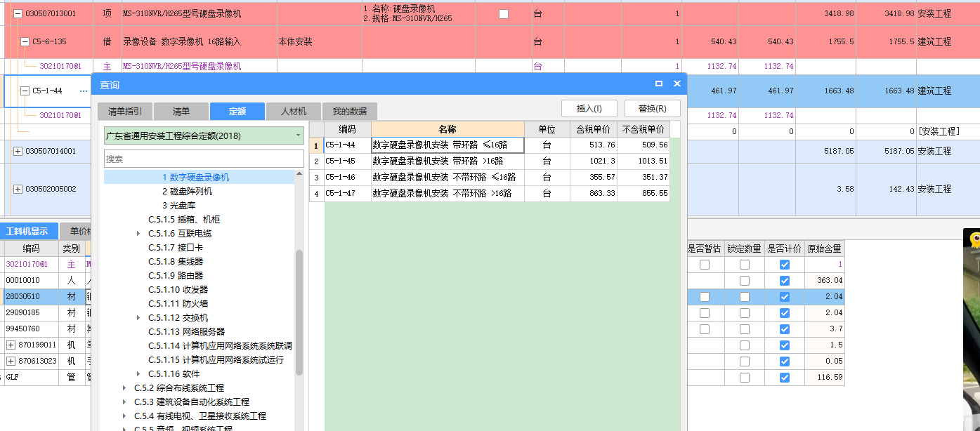The width and height of the screenshot is (980, 431).
Task: Select tree item C.5.1.5 插箱、机柜
Action: click(184, 220)
